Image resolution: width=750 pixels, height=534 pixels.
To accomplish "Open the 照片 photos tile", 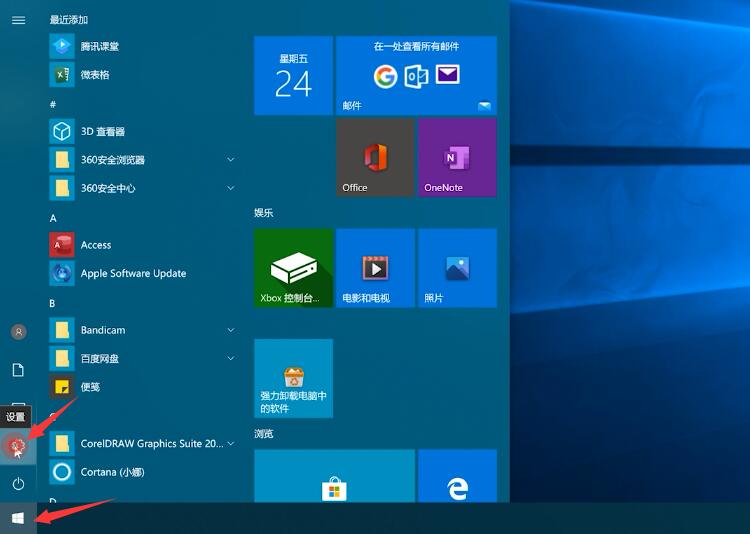I will click(x=457, y=268).
